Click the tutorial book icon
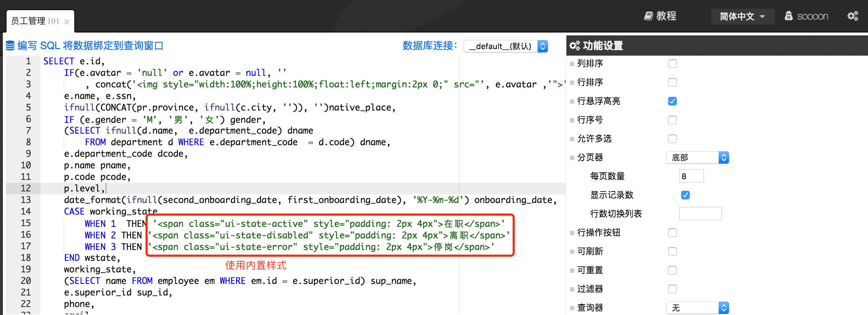The image size is (868, 315). click(x=648, y=16)
